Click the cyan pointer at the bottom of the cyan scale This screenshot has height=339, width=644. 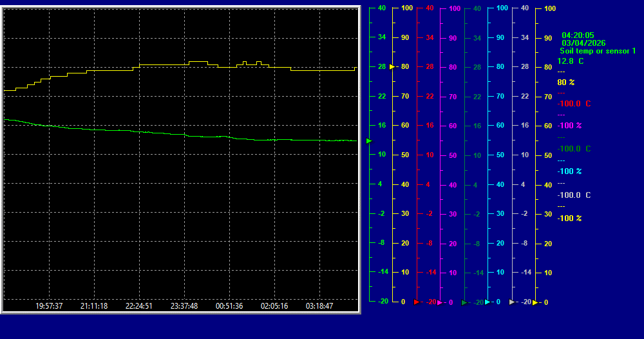point(488,302)
